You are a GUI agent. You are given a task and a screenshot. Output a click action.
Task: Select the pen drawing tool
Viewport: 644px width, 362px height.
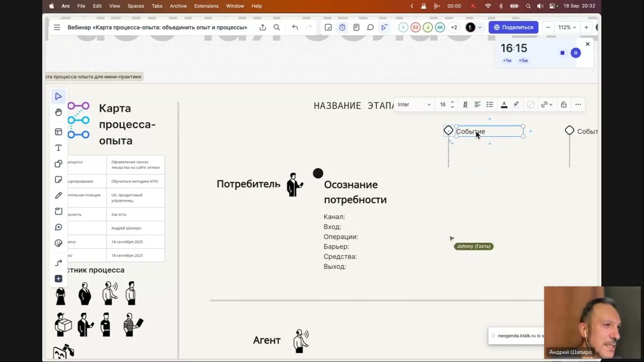pyautogui.click(x=58, y=196)
